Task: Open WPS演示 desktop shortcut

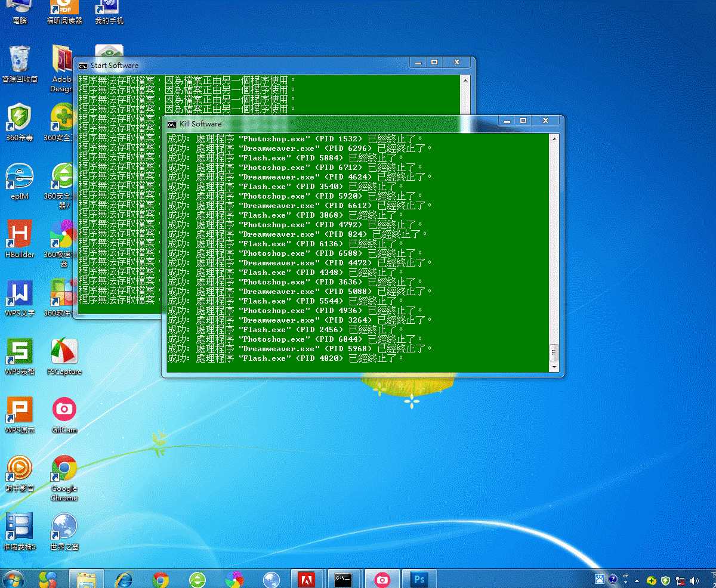Action: point(20,414)
